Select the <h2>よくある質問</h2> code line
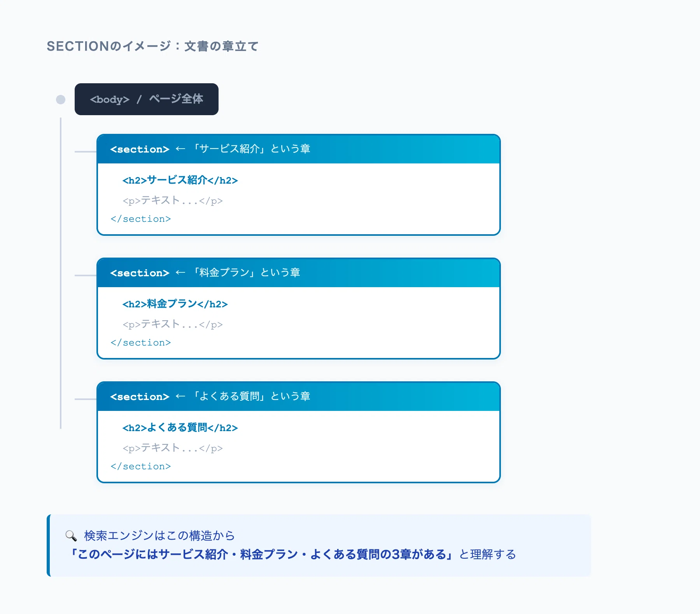The image size is (700, 614). [180, 428]
